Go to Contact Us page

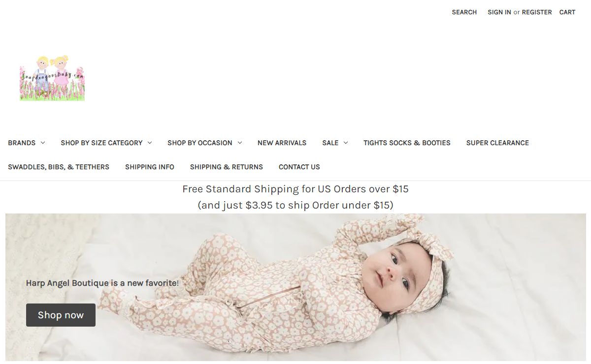[x=299, y=167]
